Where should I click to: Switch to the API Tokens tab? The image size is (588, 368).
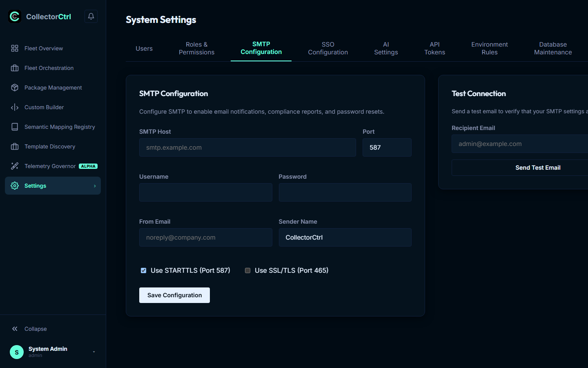click(434, 48)
